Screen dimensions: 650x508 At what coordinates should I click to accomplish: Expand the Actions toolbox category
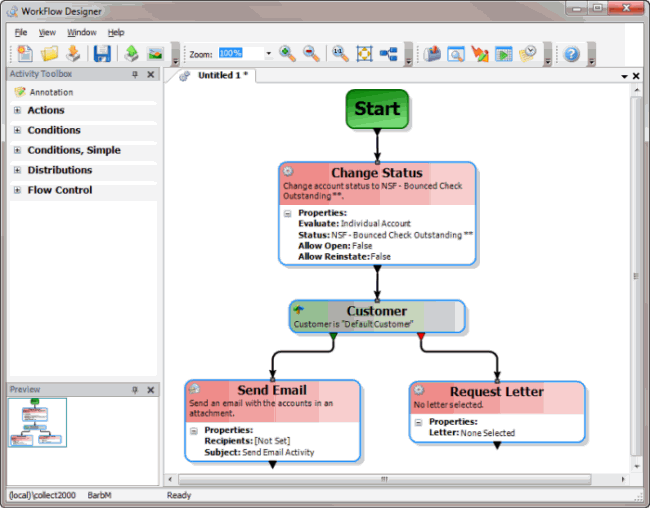[x=17, y=111]
